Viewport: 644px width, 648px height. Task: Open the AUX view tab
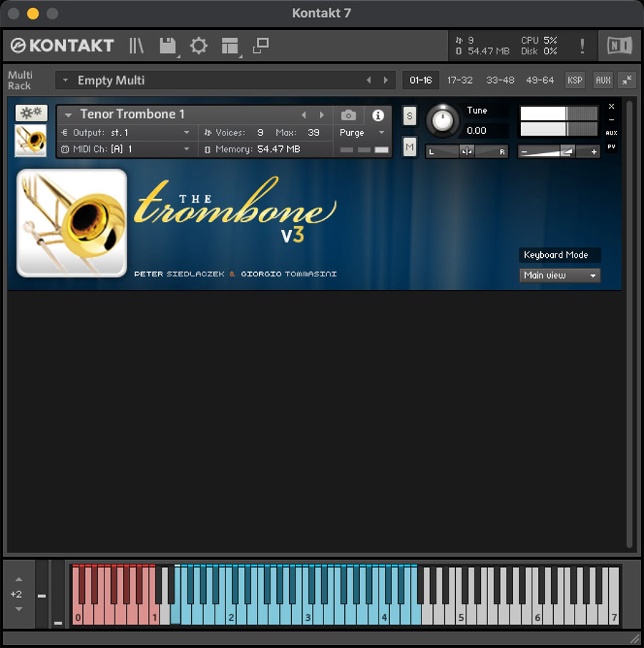[x=602, y=80]
